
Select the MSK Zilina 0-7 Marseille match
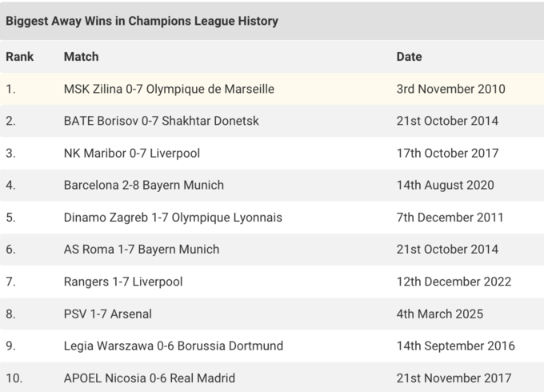(169, 89)
